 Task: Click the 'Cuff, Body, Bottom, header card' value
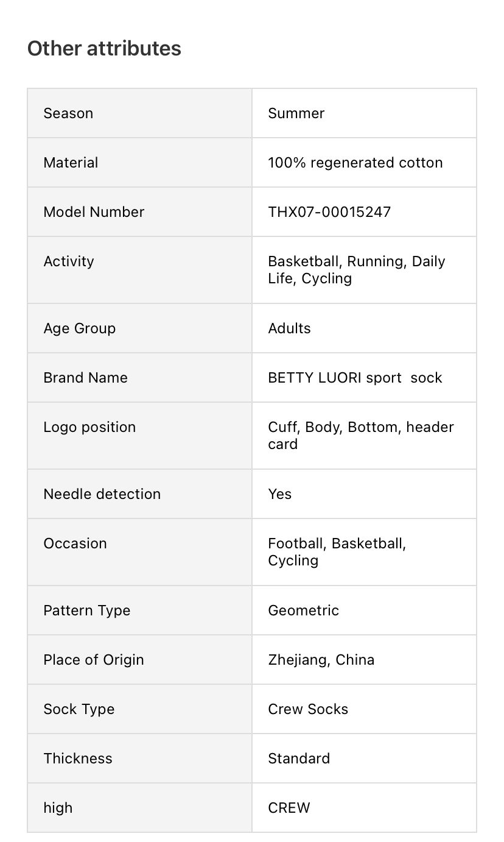point(361,436)
